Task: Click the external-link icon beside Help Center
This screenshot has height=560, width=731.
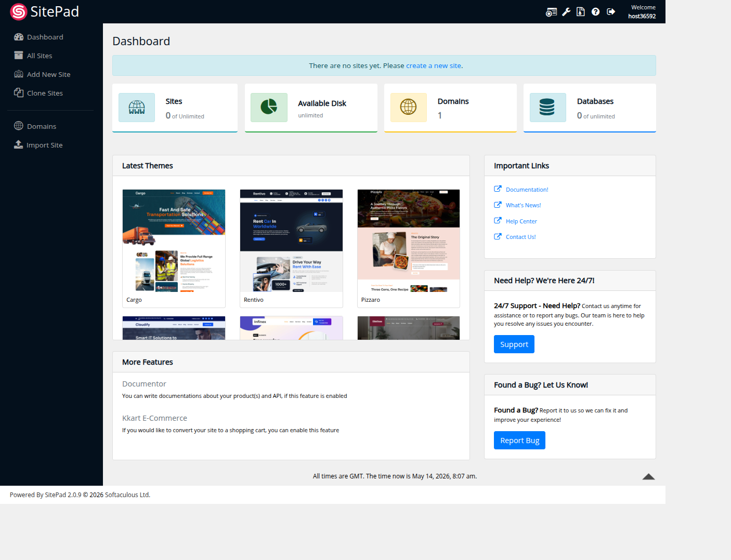Action: click(x=498, y=221)
